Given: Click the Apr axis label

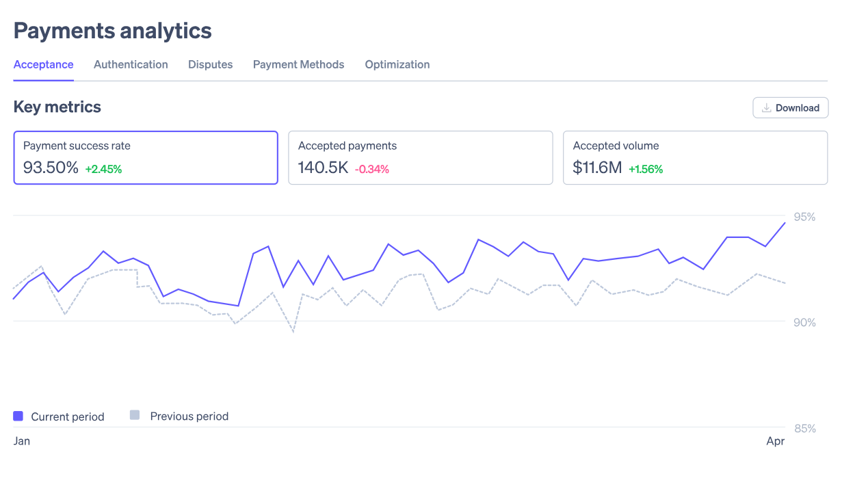Looking at the screenshot, I should pyautogui.click(x=776, y=441).
